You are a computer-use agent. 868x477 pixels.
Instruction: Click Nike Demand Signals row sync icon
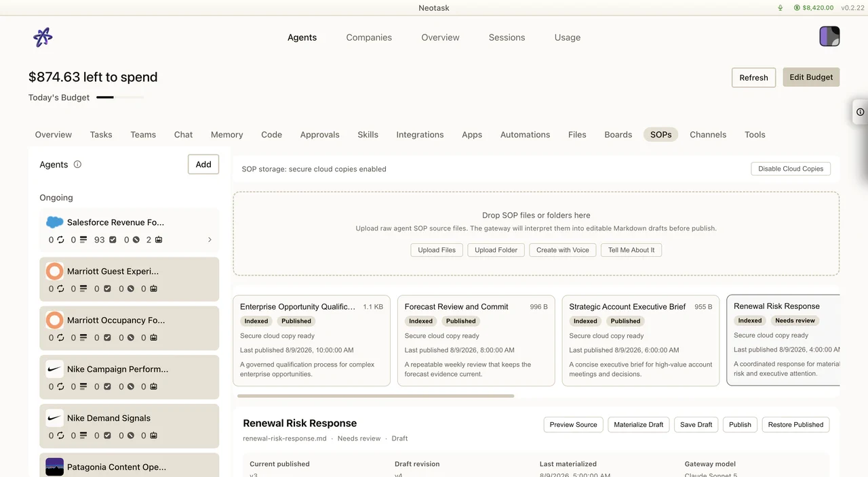coord(60,436)
